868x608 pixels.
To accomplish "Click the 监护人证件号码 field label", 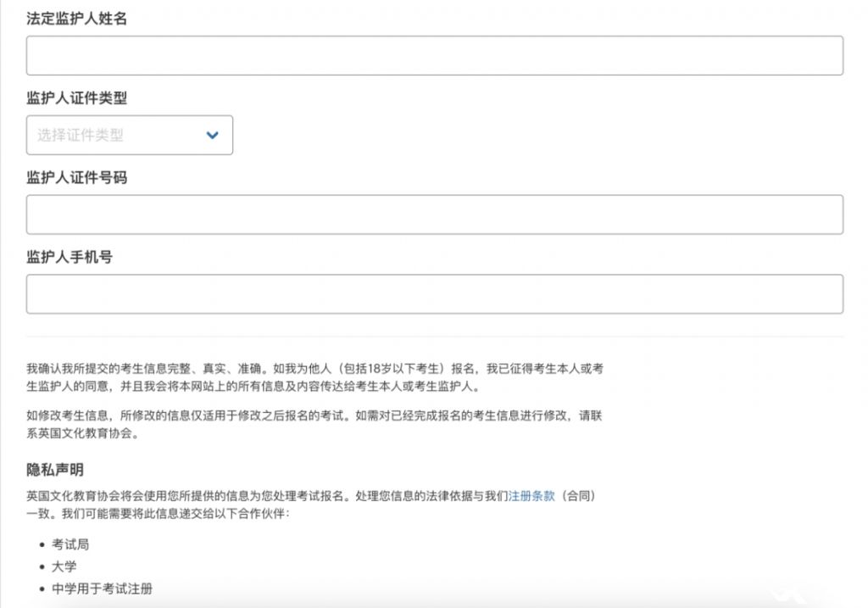I will click(x=76, y=178).
